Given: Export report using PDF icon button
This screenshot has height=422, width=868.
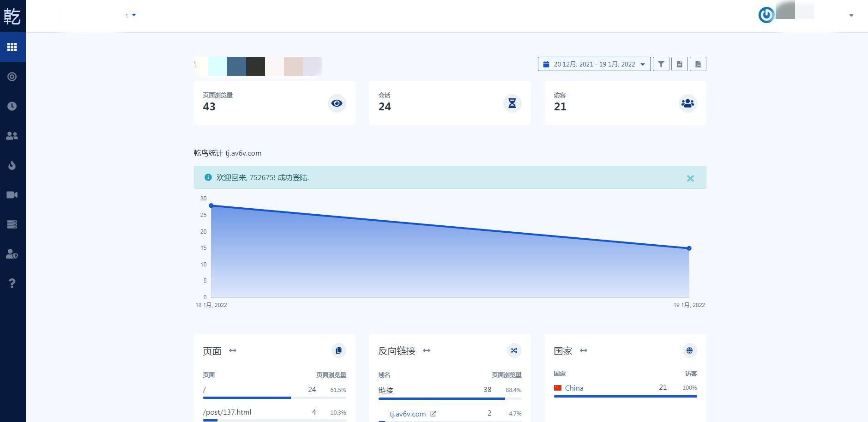Looking at the screenshot, I should point(698,64).
